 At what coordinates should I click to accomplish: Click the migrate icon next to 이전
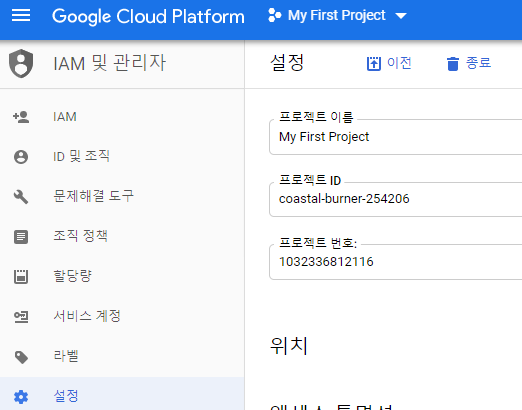pos(374,63)
